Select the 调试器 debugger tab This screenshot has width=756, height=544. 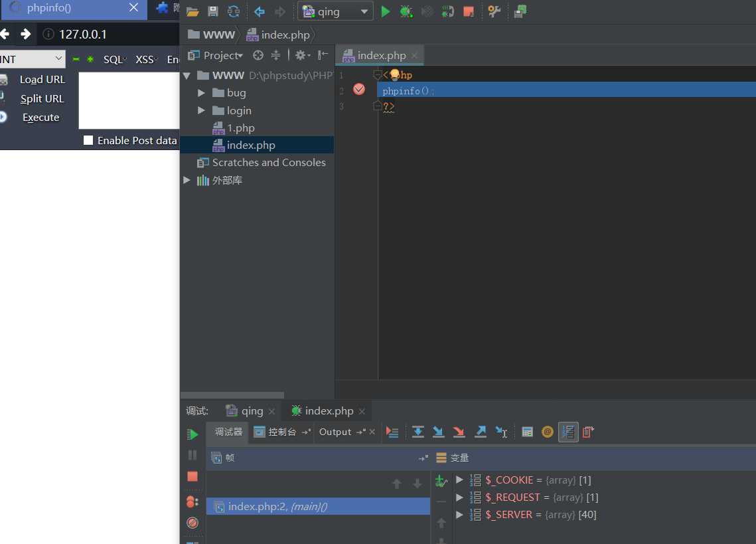click(228, 432)
